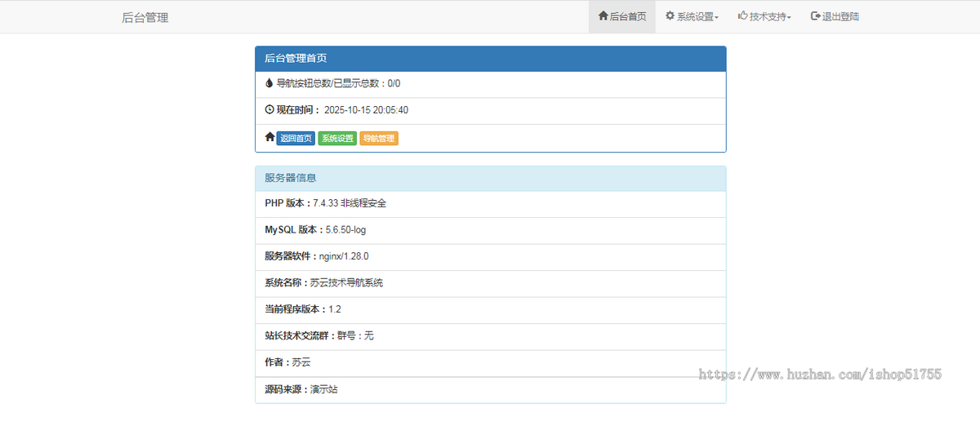Click the text 导航按钮总数/已显示总数：0/0
The image size is (980, 448).
tap(338, 83)
